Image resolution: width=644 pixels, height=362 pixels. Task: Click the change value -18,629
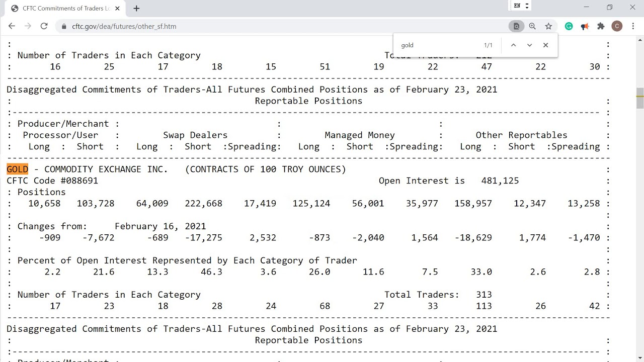coord(473,237)
